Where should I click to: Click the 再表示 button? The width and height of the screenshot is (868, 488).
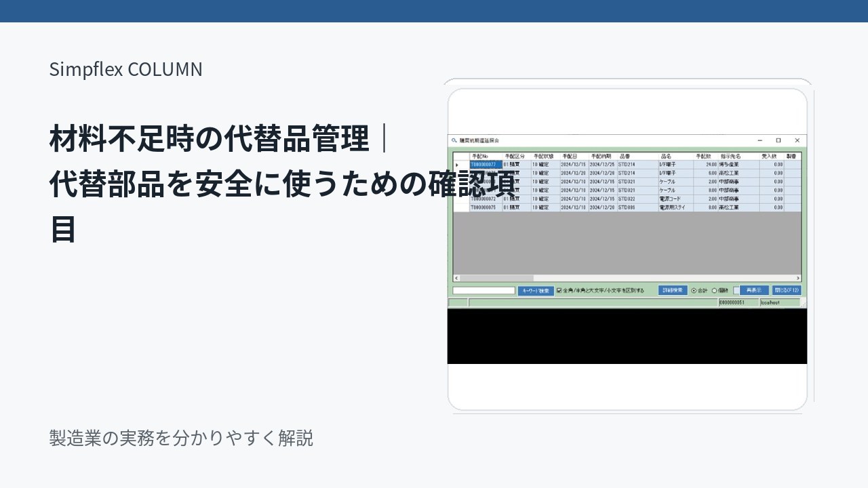(753, 290)
